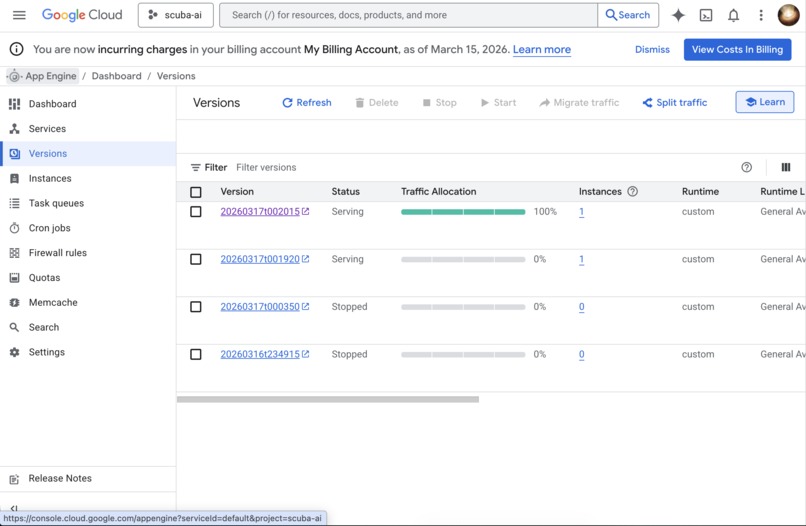
Task: Open Quotas in the sidebar
Action: (88, 278)
